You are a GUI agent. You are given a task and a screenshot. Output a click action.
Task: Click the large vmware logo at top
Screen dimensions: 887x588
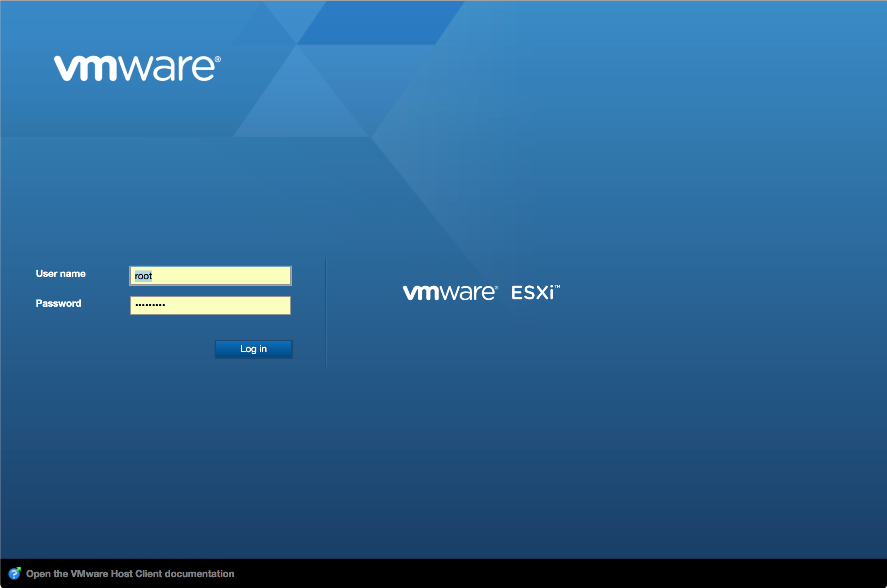coord(137,68)
